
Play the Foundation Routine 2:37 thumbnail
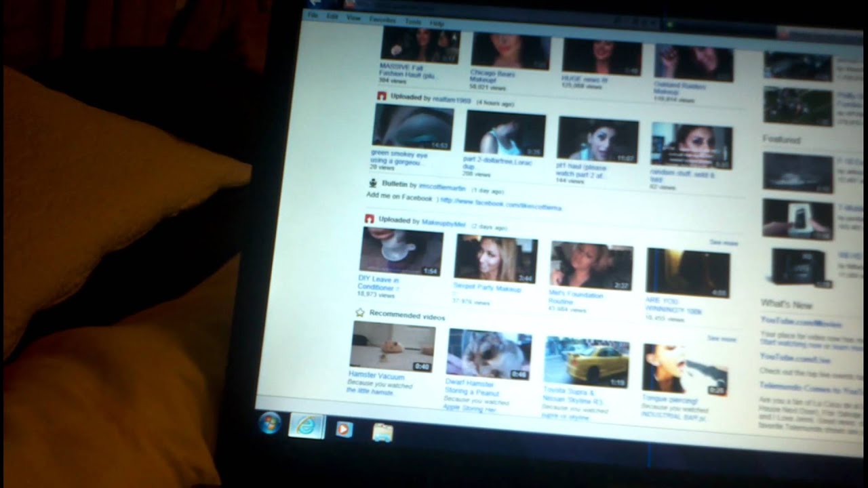coord(591,266)
